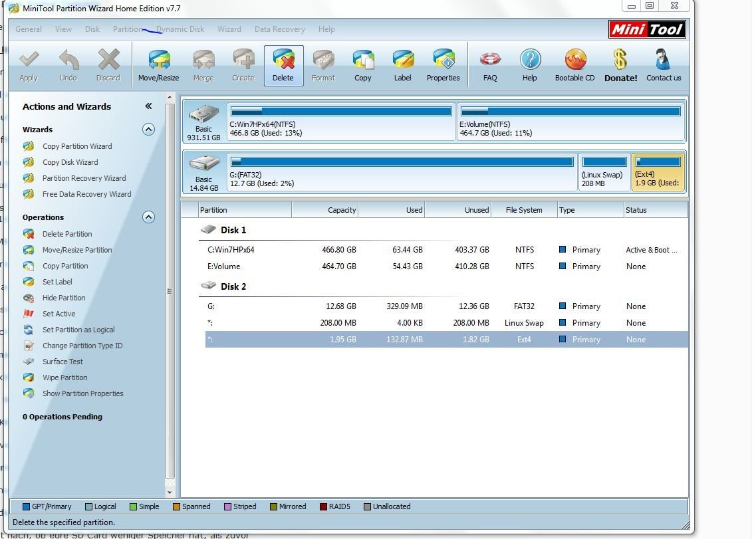Launch Copy Partition Wizard
This screenshot has width=756, height=539.
77,146
